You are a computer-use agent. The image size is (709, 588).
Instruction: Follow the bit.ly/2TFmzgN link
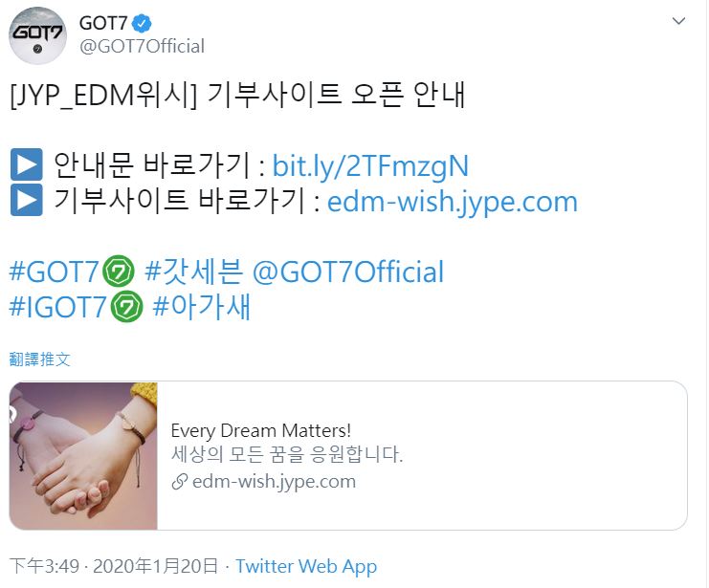tap(370, 165)
